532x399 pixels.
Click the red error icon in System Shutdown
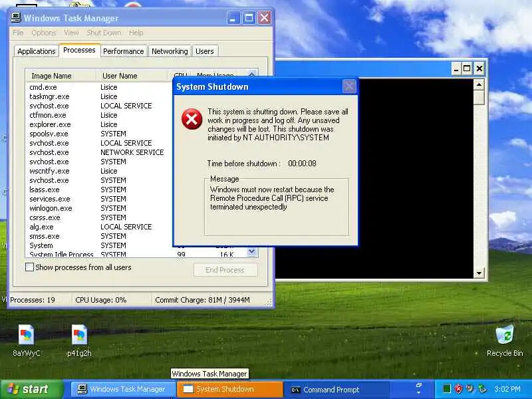point(192,119)
